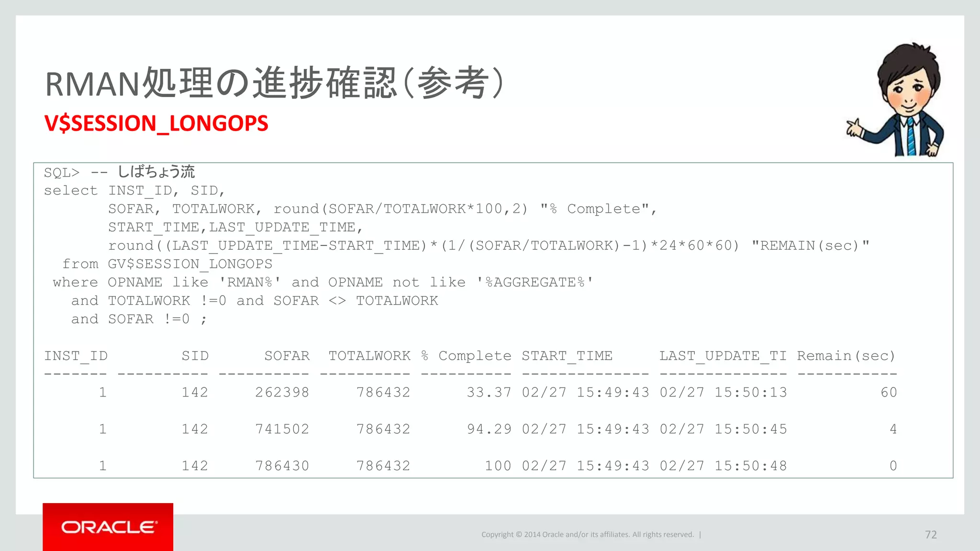Image resolution: width=980 pixels, height=551 pixels.
Task: Click the INST_ID column header
Action: coord(76,356)
